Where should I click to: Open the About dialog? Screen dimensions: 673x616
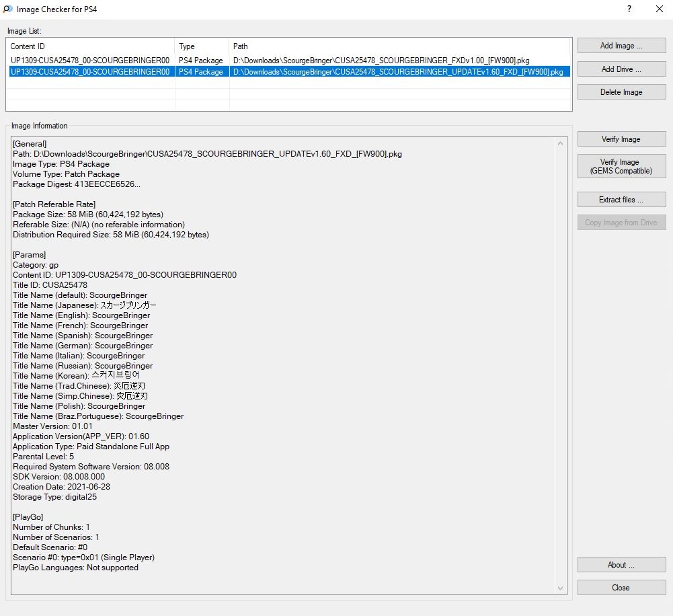tap(621, 565)
